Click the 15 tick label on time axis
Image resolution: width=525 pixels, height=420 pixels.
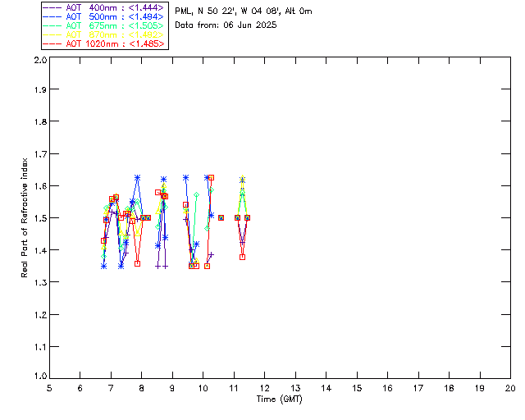357,388
